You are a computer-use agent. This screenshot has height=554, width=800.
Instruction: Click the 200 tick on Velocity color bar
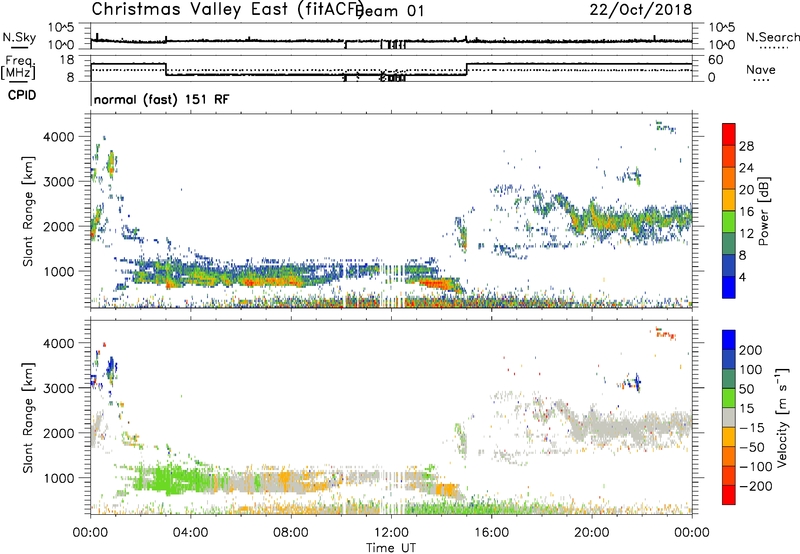click(x=751, y=350)
